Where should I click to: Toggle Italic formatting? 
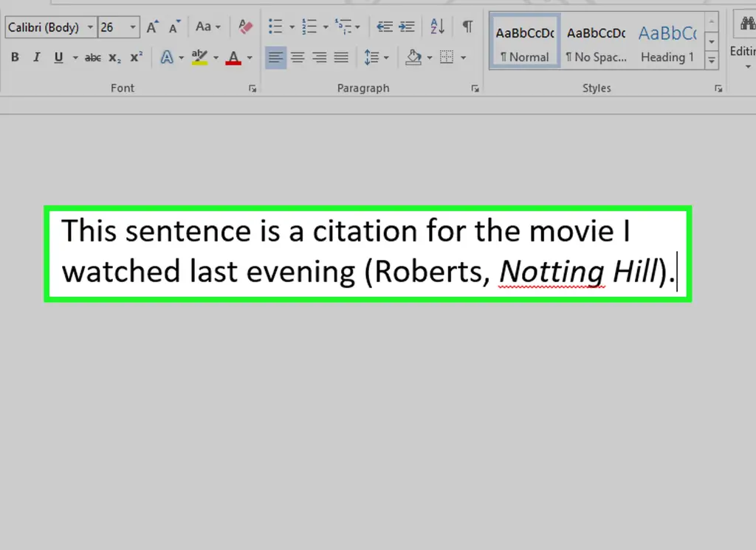(x=36, y=58)
